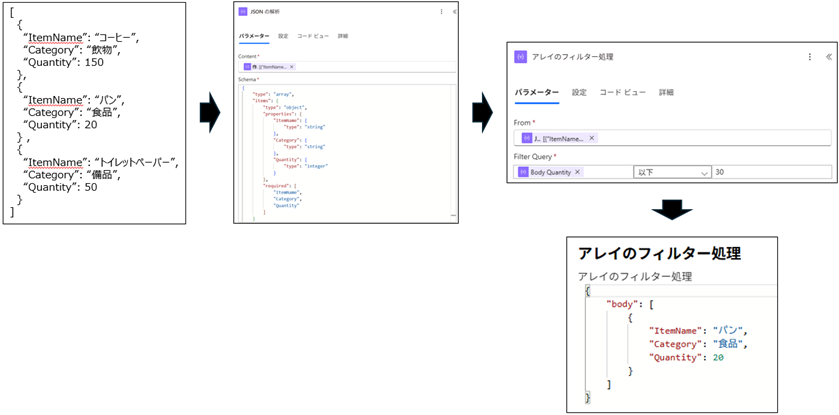Screen dimensions: 839x415
Task: Open the 以下 operator dropdown
Action: (x=672, y=172)
